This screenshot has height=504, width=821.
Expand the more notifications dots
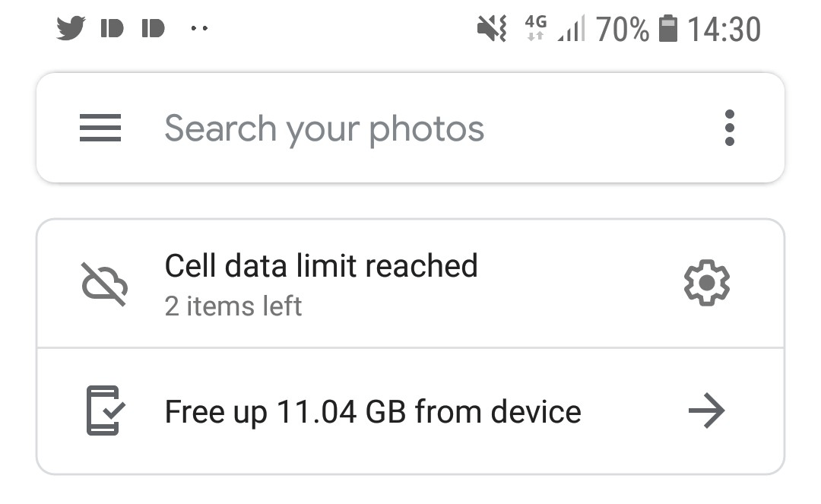(199, 28)
